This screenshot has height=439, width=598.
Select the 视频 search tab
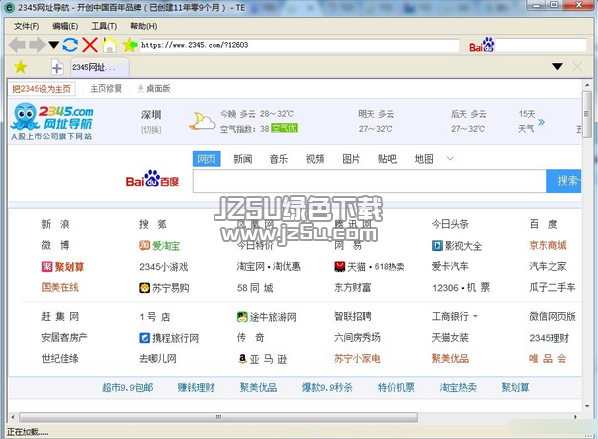click(315, 159)
